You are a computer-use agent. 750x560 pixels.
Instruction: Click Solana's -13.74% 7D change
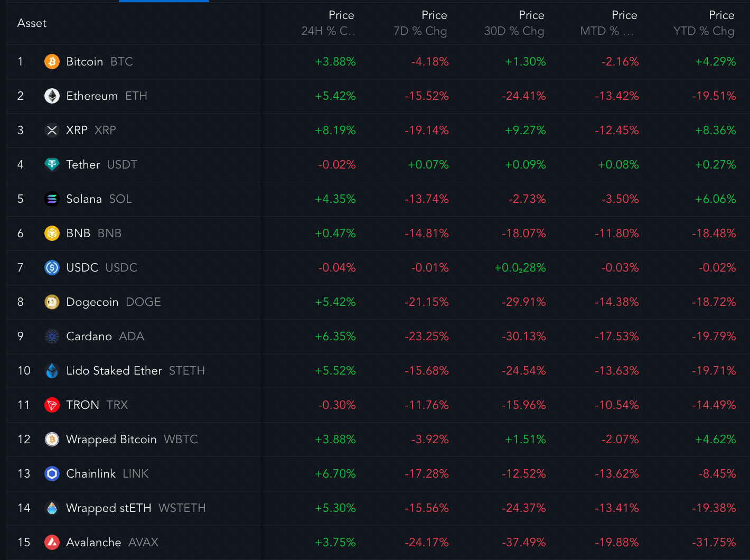pyautogui.click(x=427, y=199)
